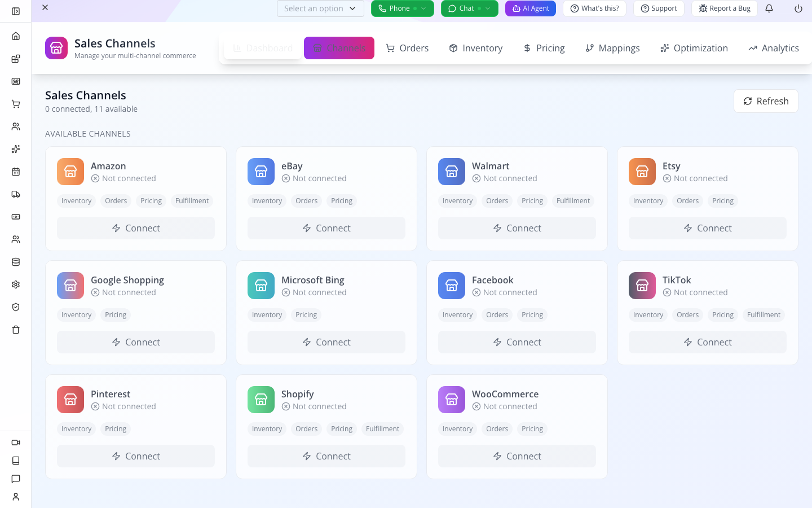Expand the Chat dropdown
The width and height of the screenshot is (812, 508).
coord(470,8)
